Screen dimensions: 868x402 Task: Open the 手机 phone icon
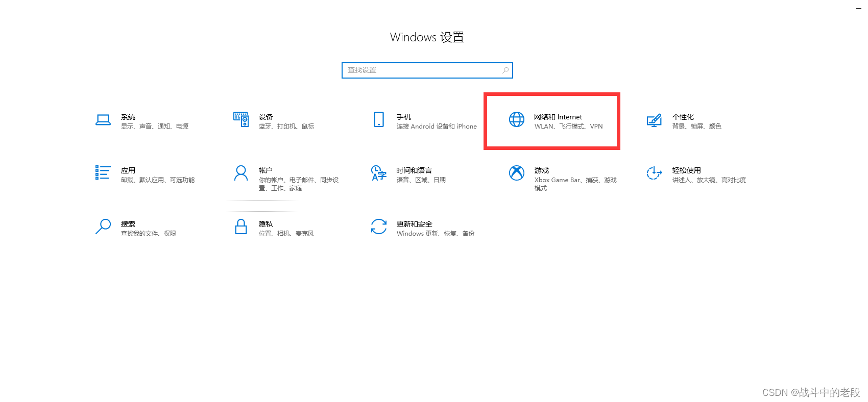(379, 119)
